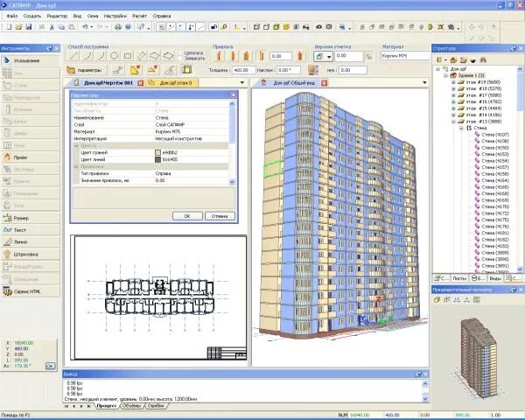Viewport: 525px width, 420px height.
Task: Click the Наклон input field
Action: coord(288,70)
